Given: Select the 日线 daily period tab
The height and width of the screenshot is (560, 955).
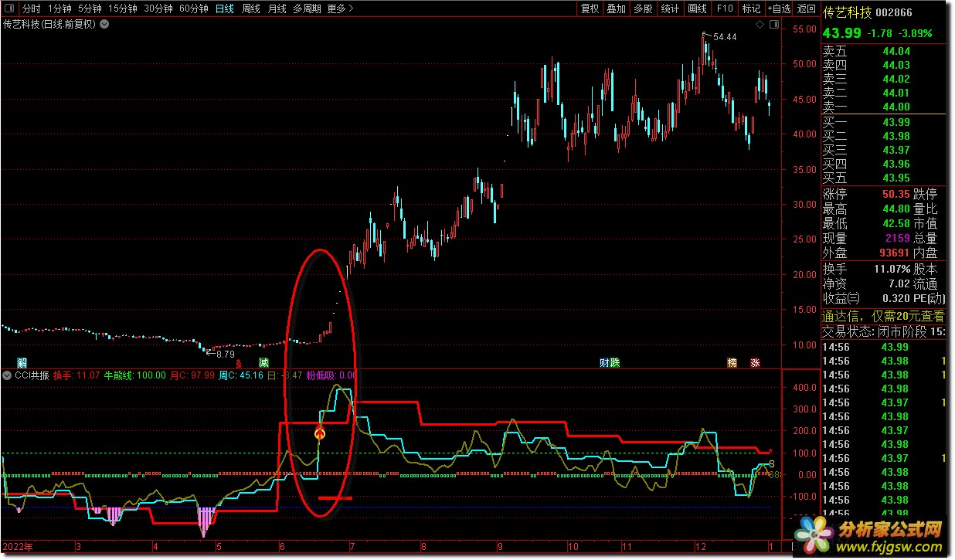Looking at the screenshot, I should coord(225,8).
